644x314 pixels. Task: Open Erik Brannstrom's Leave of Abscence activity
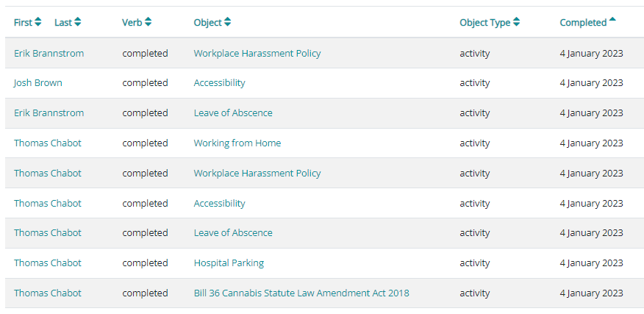[x=233, y=113]
